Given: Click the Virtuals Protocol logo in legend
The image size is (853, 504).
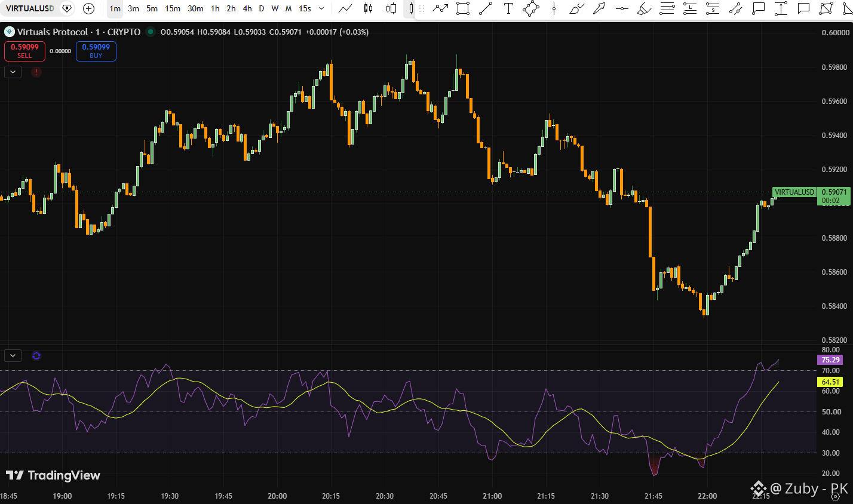Looking at the screenshot, I should [x=9, y=32].
